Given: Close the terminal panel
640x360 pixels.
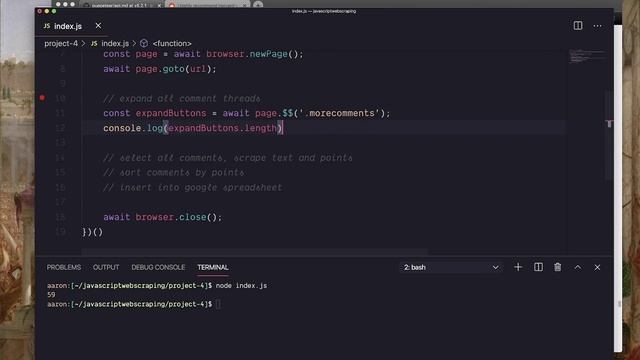Looking at the screenshot, I should [597, 267].
